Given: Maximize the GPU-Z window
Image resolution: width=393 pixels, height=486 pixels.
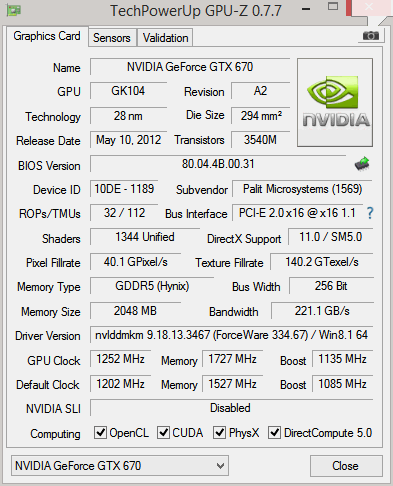Looking at the screenshot, I should (x=333, y=6).
